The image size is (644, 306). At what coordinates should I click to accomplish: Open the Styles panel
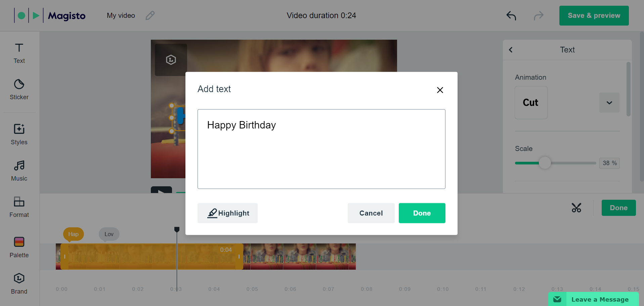tap(19, 135)
